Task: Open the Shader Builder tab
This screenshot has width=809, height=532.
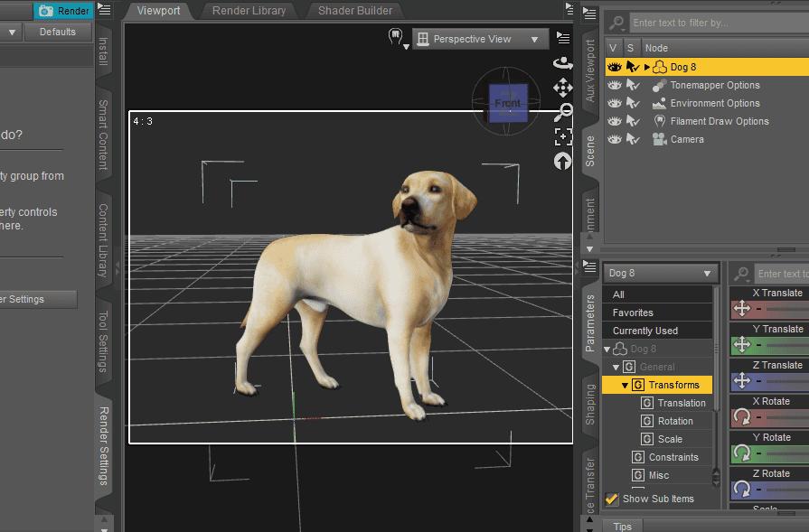Action: [355, 11]
